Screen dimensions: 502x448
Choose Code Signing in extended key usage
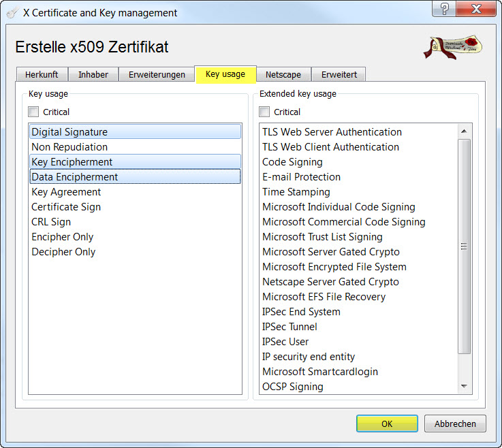point(292,162)
